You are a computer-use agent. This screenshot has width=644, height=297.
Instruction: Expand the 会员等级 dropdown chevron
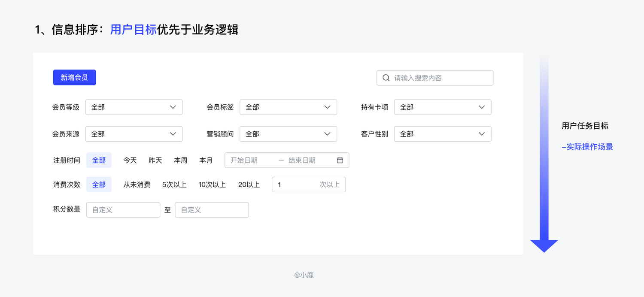(173, 107)
